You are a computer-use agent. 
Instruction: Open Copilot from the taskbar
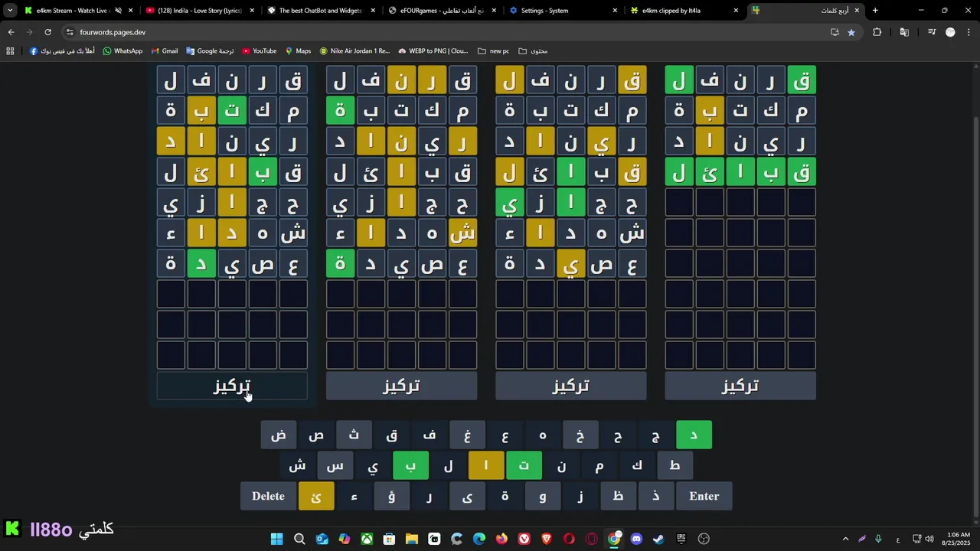coord(345,539)
